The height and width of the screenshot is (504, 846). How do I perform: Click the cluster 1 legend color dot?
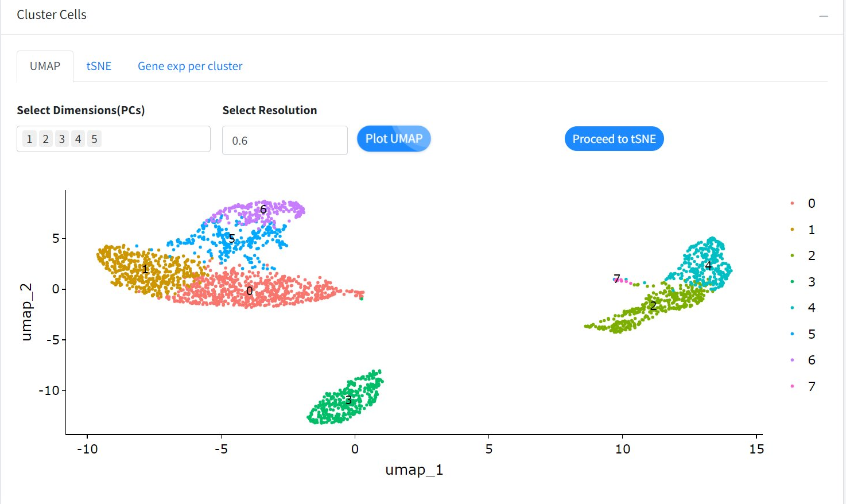coord(792,230)
